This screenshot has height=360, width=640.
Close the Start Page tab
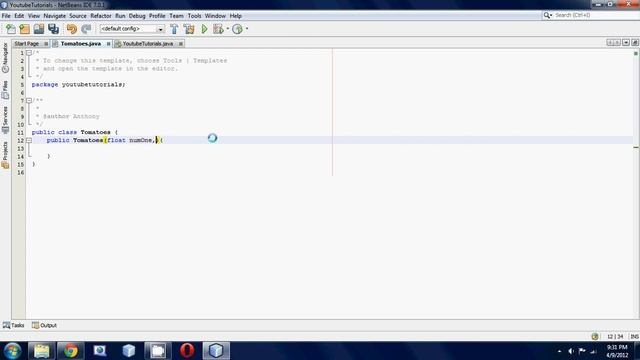pyautogui.click(x=46, y=44)
